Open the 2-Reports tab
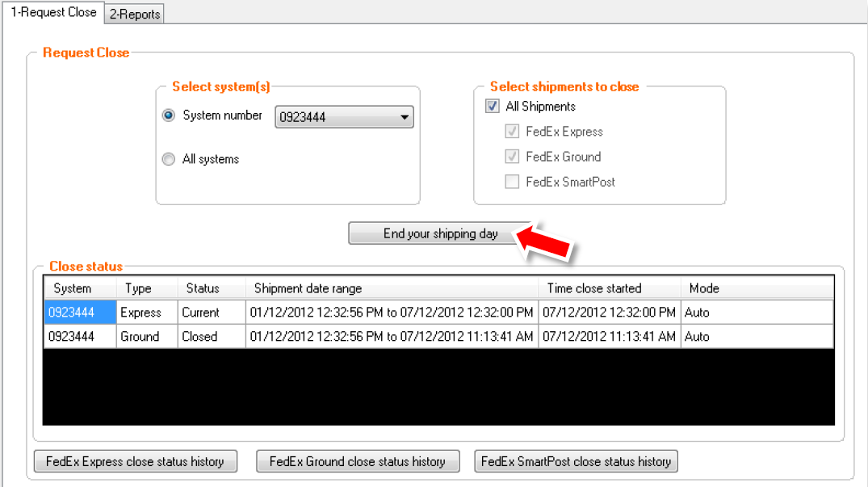The height and width of the screenshot is (487, 868). tap(135, 14)
